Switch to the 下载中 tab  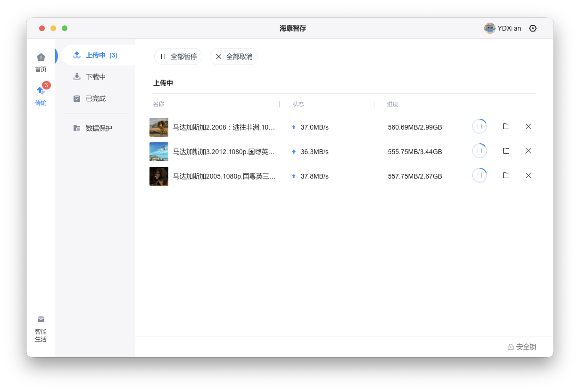96,77
